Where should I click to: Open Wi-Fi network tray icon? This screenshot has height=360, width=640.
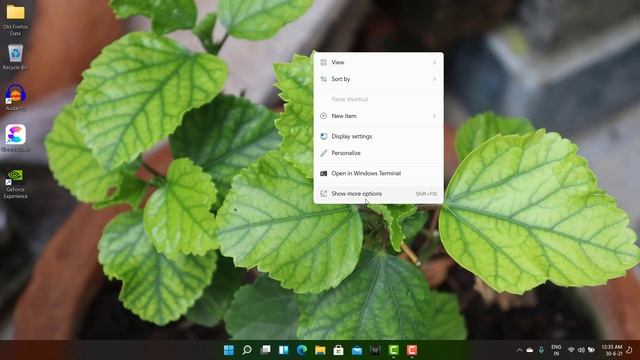571,350
